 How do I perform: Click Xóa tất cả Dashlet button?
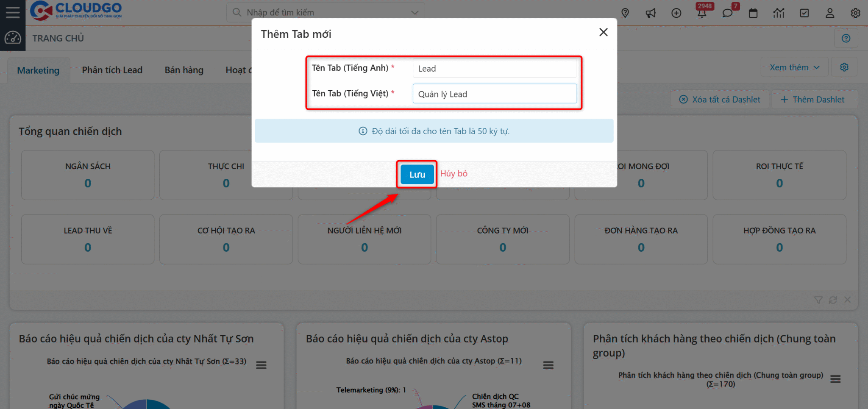click(720, 100)
